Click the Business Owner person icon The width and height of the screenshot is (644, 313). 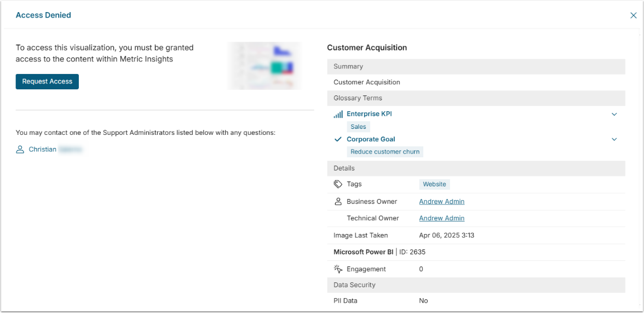click(338, 202)
